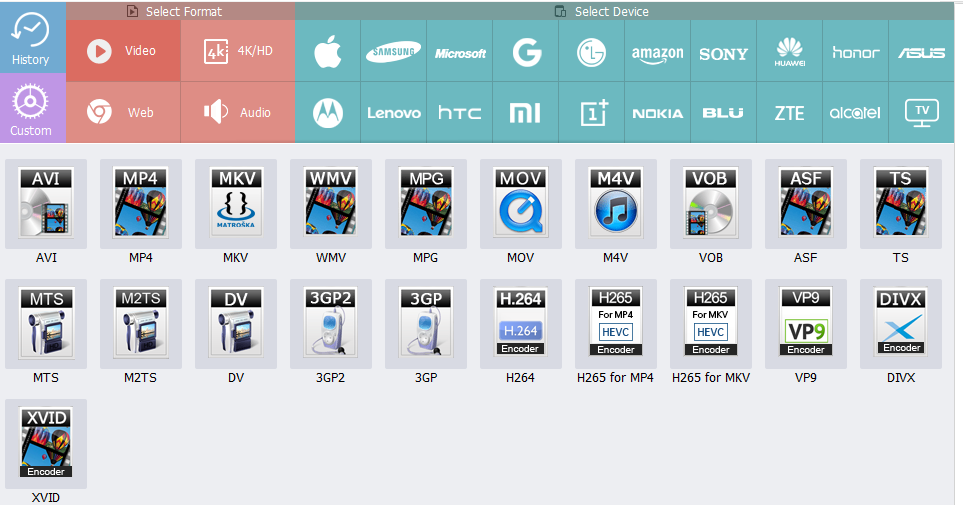
Task: Choose Amazon device presets
Action: tap(658, 51)
